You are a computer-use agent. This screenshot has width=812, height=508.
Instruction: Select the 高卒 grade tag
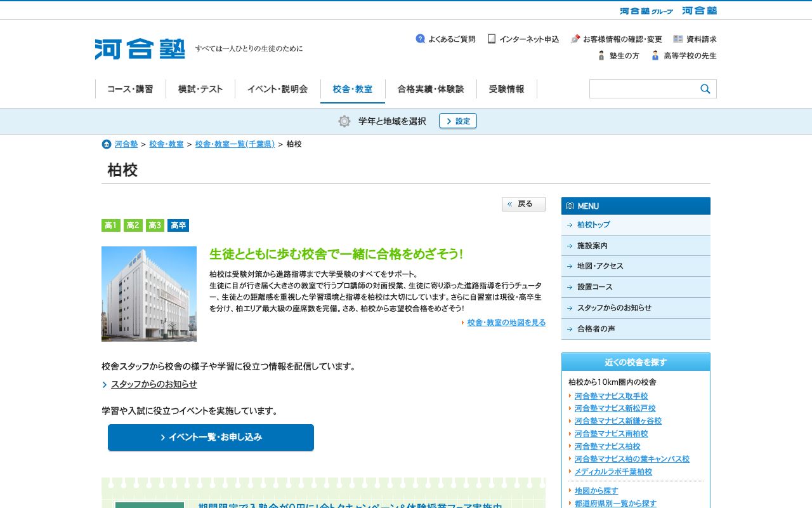click(x=178, y=225)
